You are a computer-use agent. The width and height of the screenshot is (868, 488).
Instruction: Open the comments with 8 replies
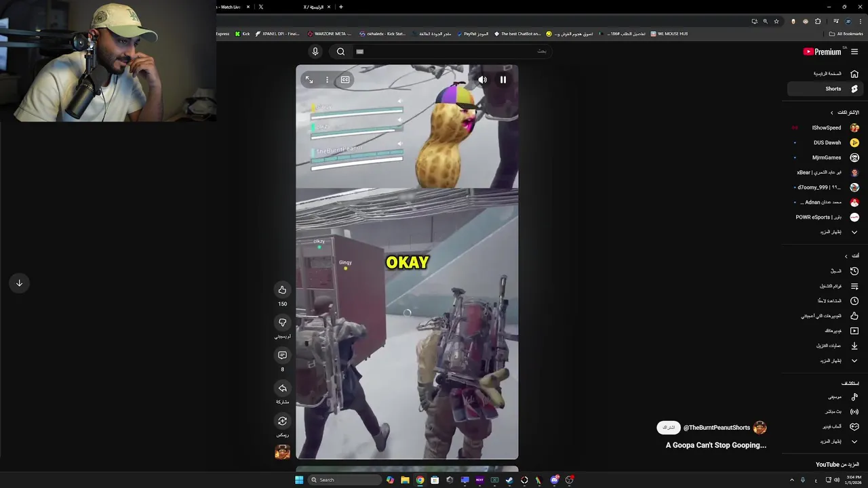[x=282, y=355]
